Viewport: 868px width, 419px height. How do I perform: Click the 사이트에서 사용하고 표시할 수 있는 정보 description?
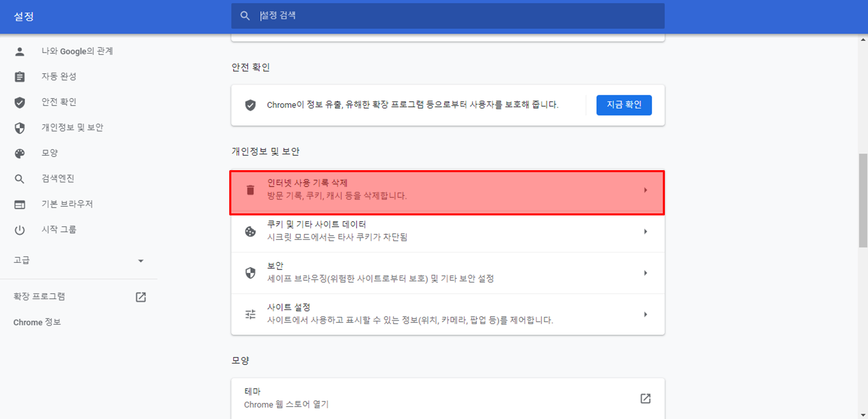pos(410,320)
